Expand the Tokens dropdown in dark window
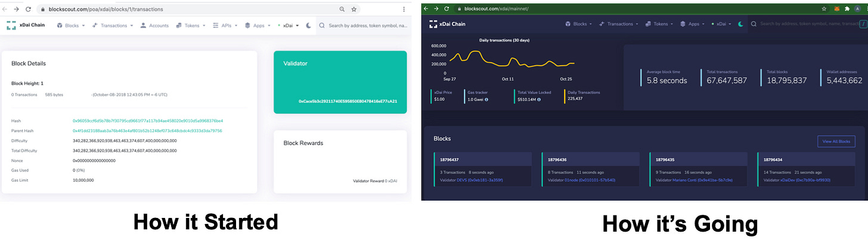The image size is (868, 243). [x=659, y=24]
